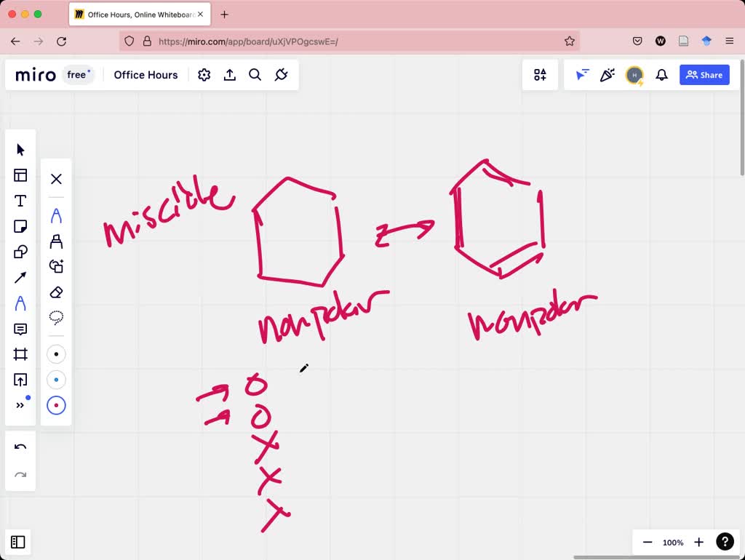Image resolution: width=745 pixels, height=560 pixels.
Task: Switch to the Highlighter tool
Action: point(56,241)
